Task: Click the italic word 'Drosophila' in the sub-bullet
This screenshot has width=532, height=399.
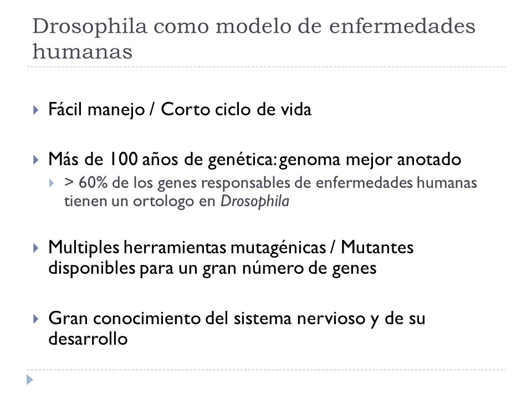Action: point(255,201)
